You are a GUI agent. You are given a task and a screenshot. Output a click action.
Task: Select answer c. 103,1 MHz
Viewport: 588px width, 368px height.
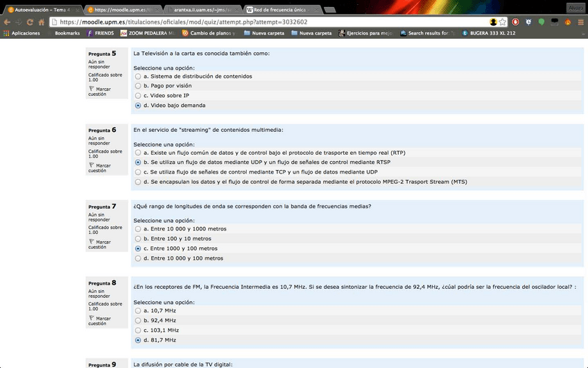138,331
